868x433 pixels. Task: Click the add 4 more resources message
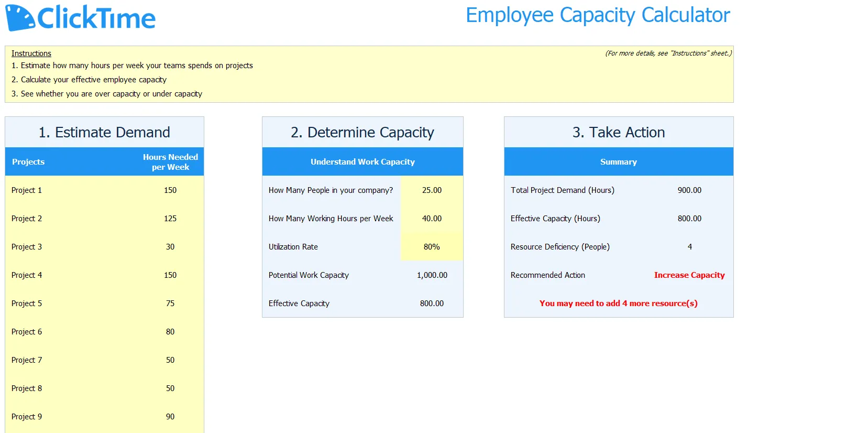click(619, 304)
